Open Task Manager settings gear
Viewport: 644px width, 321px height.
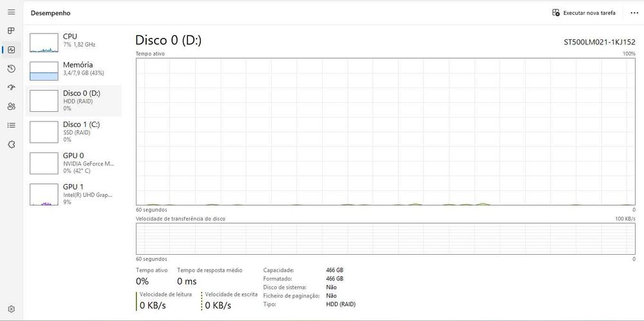tap(12, 309)
